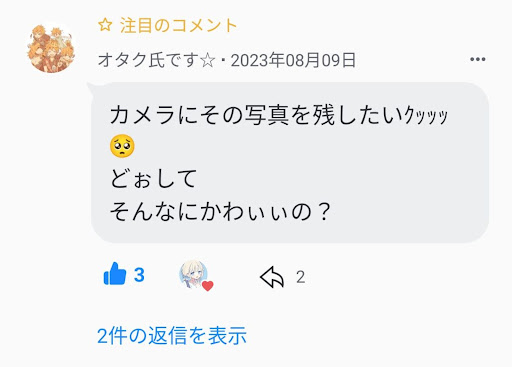Viewport: 512px width, 367px height.
Task: Open the commenter's orange profile avatar
Action: [51, 47]
